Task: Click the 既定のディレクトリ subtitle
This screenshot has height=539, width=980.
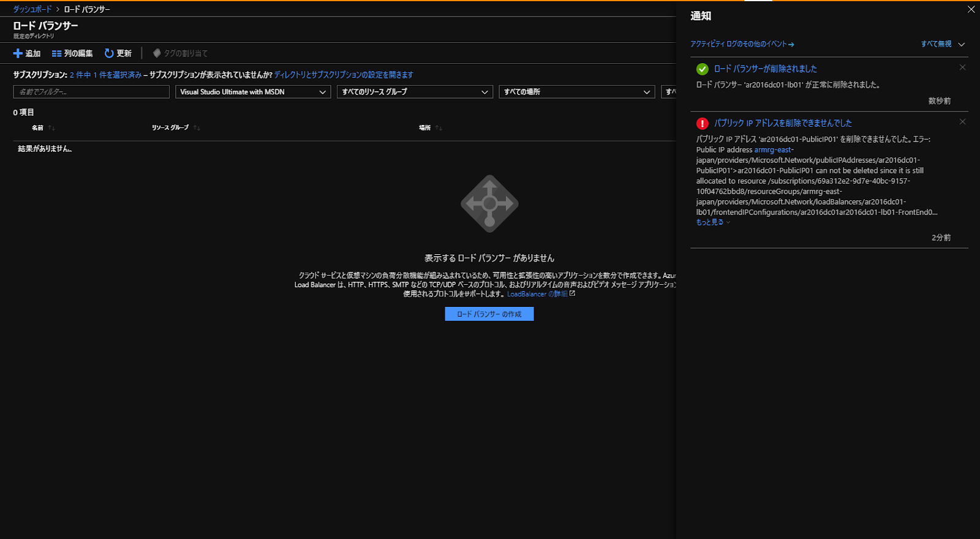Action: coord(34,36)
